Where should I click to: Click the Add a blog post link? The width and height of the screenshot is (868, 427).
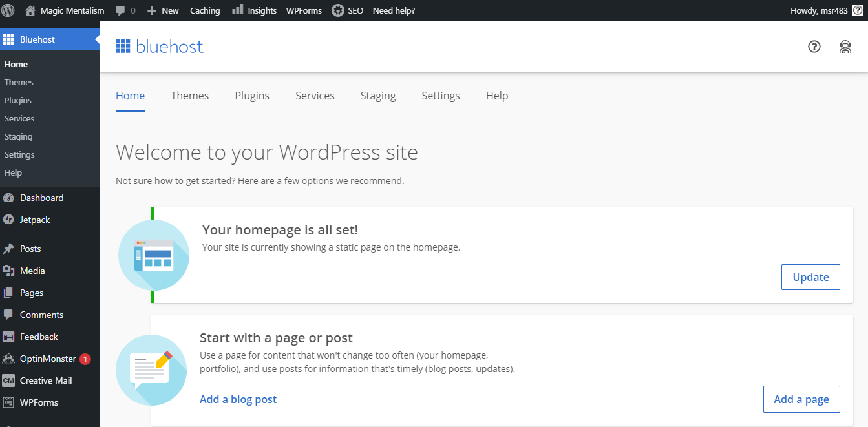tap(238, 399)
